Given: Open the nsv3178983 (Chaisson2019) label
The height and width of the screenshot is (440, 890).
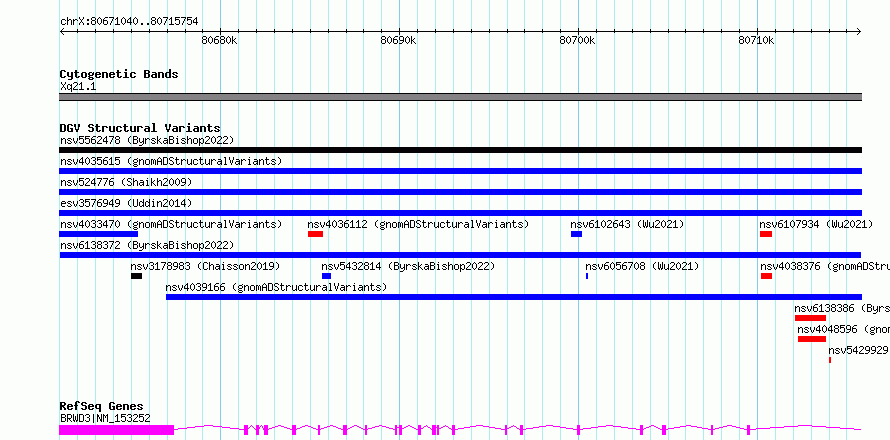Looking at the screenshot, I should [x=205, y=266].
